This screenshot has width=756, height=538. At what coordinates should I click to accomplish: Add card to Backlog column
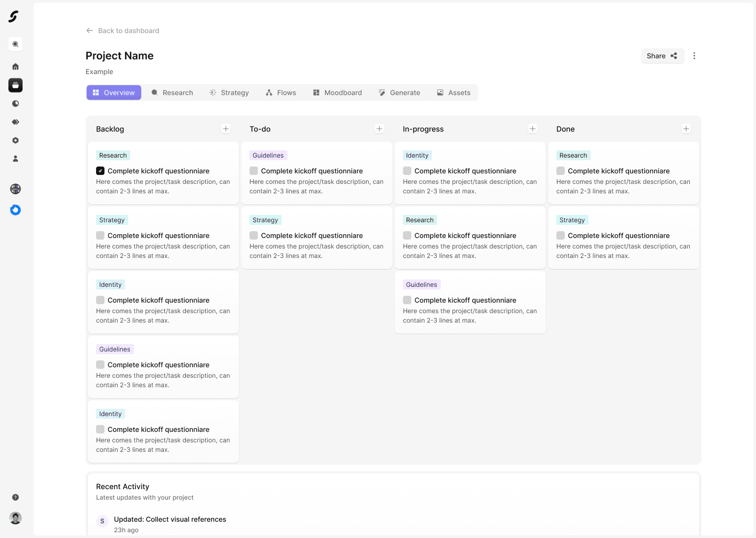226,129
